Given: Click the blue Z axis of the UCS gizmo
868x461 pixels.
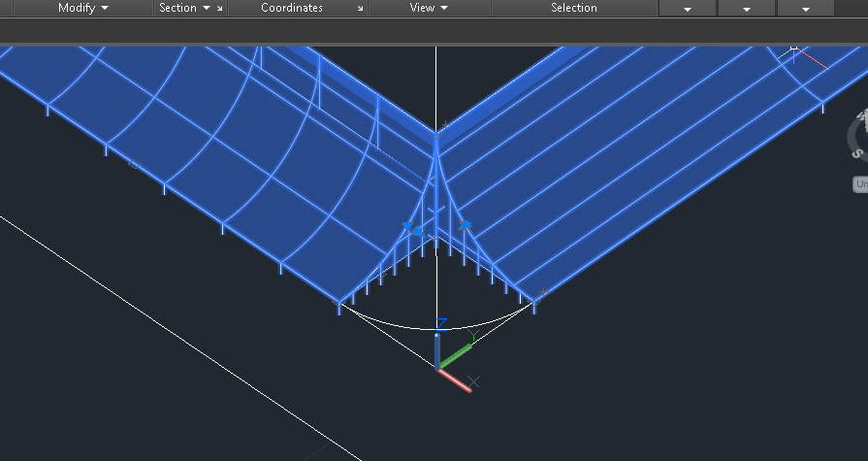Looking at the screenshot, I should (x=437, y=349).
